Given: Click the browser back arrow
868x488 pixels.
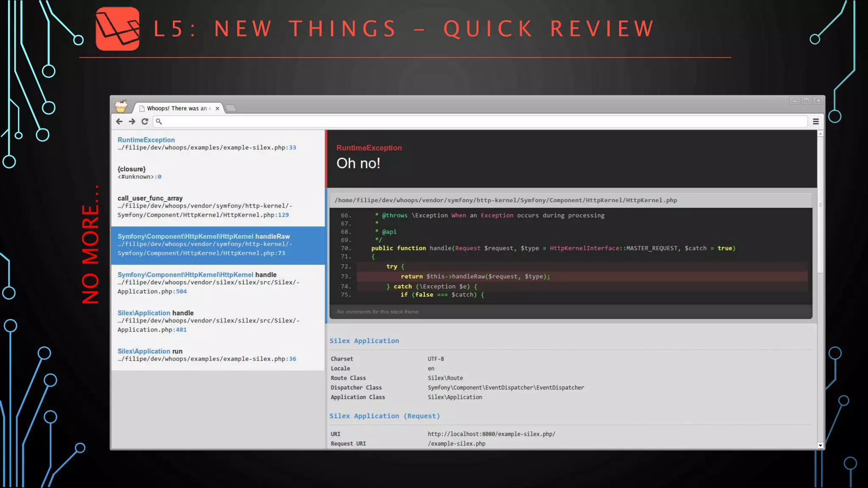Looking at the screenshot, I should pyautogui.click(x=119, y=122).
